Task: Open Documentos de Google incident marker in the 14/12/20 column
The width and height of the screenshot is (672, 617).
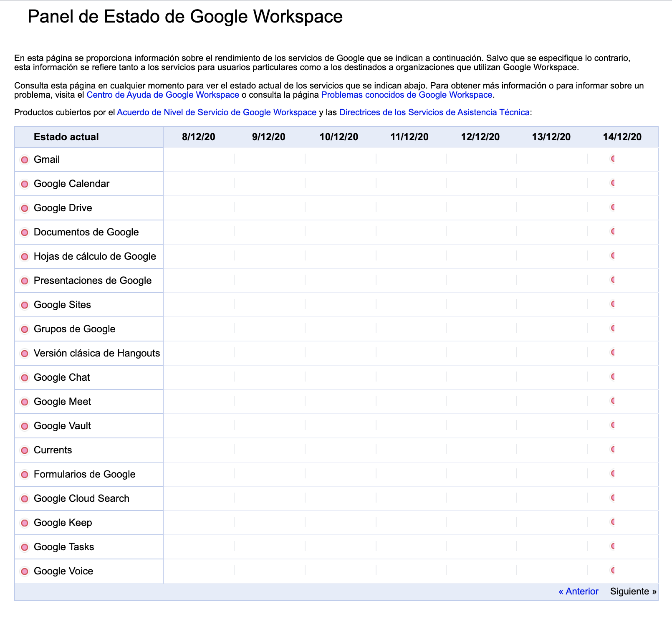Action: tap(613, 231)
